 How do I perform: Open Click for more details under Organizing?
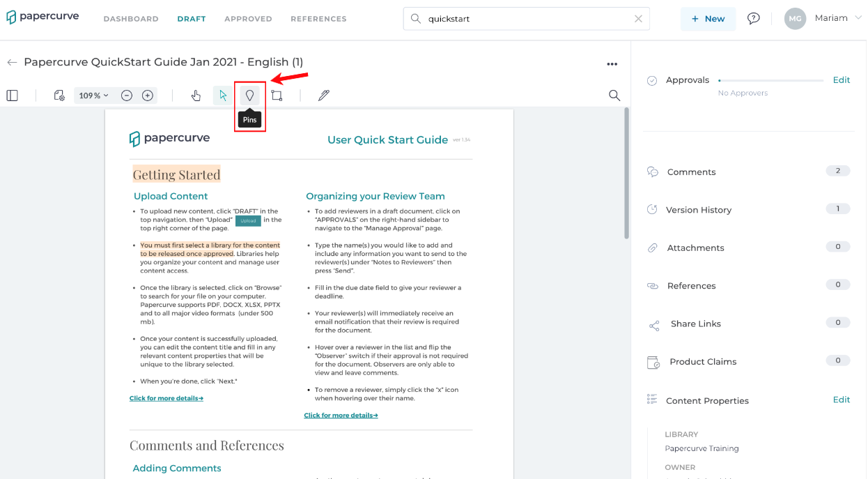point(341,415)
